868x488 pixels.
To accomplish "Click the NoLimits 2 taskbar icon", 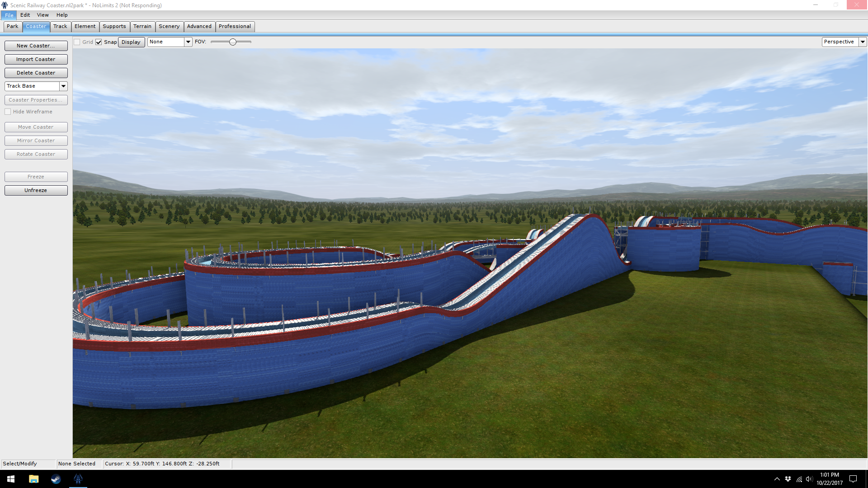I will (x=78, y=479).
